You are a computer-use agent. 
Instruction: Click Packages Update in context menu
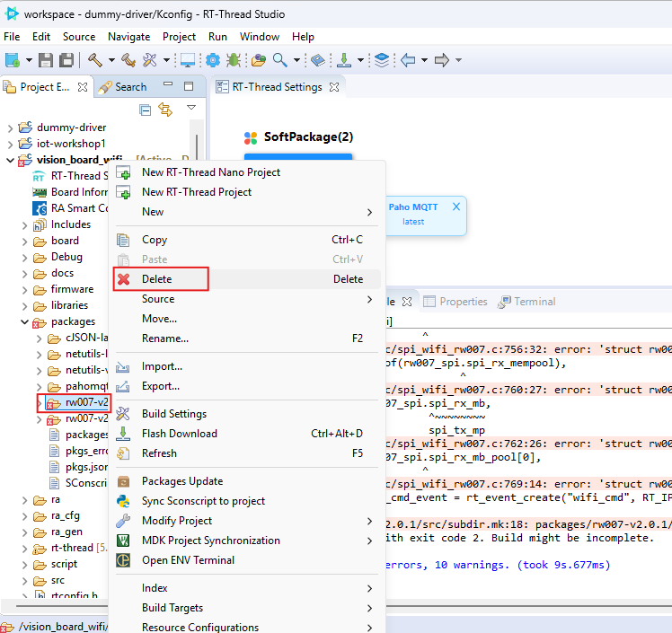point(181,481)
